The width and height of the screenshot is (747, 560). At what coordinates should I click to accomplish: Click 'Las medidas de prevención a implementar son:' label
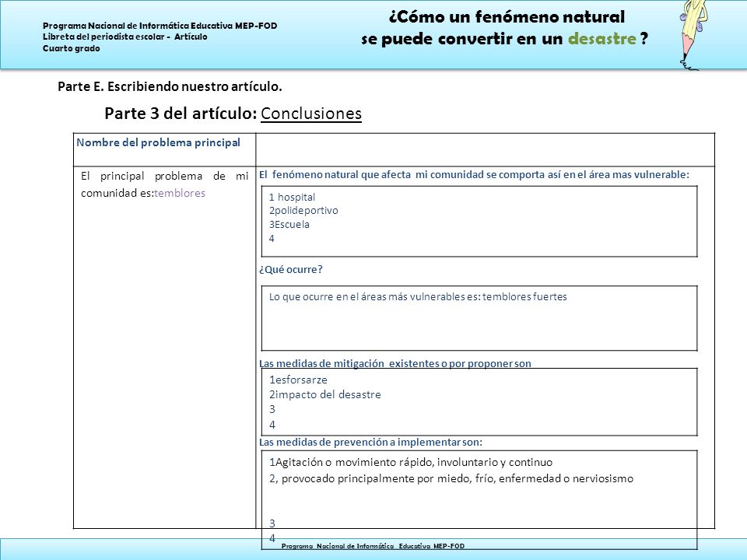[370, 442]
